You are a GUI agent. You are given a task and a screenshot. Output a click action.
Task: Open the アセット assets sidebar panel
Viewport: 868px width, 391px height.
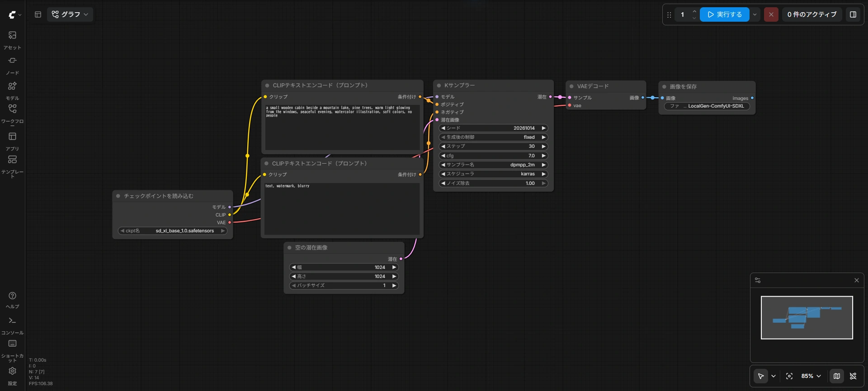12,40
